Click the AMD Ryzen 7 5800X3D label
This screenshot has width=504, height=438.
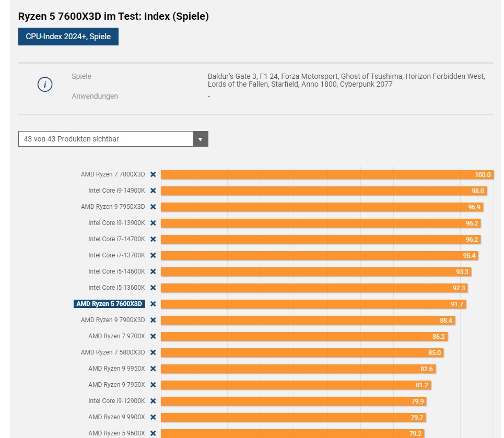pos(113,352)
